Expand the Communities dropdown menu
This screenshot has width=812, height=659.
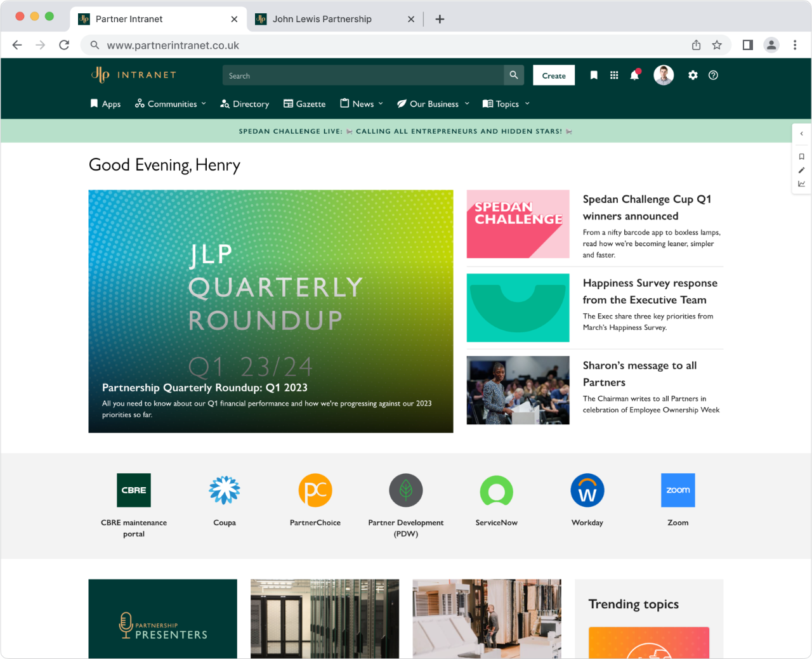[171, 104]
